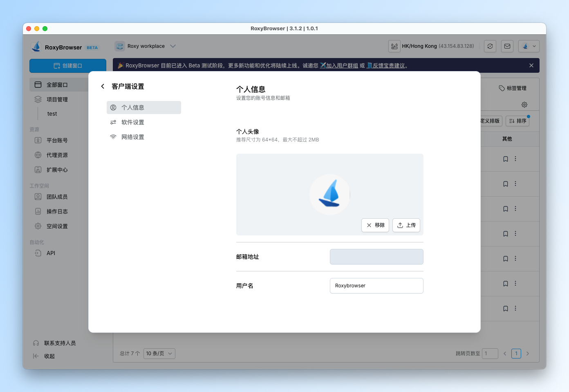Viewport: 569px width, 392px height.
Task: Open the seventh row more-options menu
Action: pos(515,308)
